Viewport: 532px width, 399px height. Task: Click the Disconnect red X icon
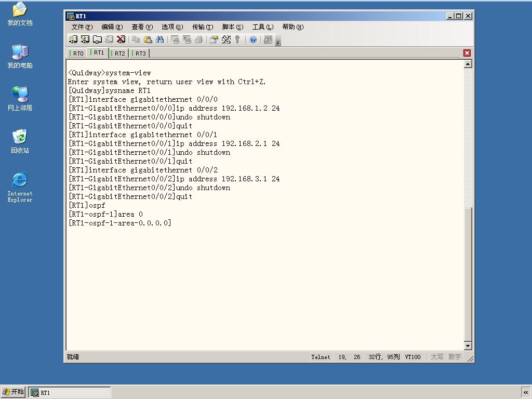coord(121,39)
